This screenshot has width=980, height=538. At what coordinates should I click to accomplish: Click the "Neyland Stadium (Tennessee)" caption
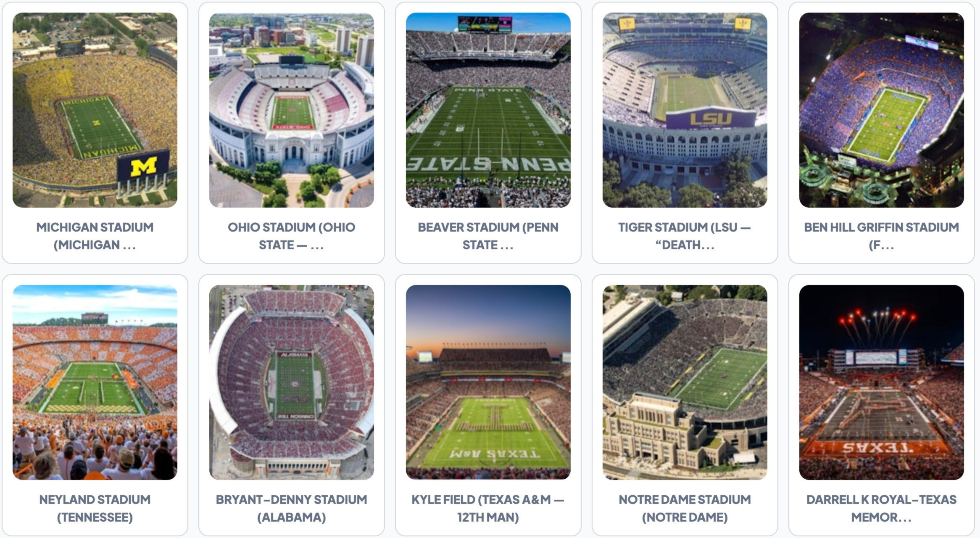95,508
